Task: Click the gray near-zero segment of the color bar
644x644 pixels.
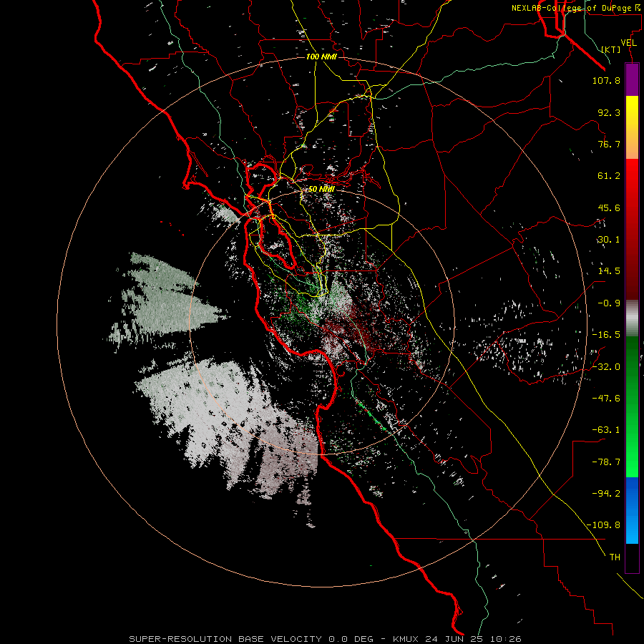Action: 632,318
